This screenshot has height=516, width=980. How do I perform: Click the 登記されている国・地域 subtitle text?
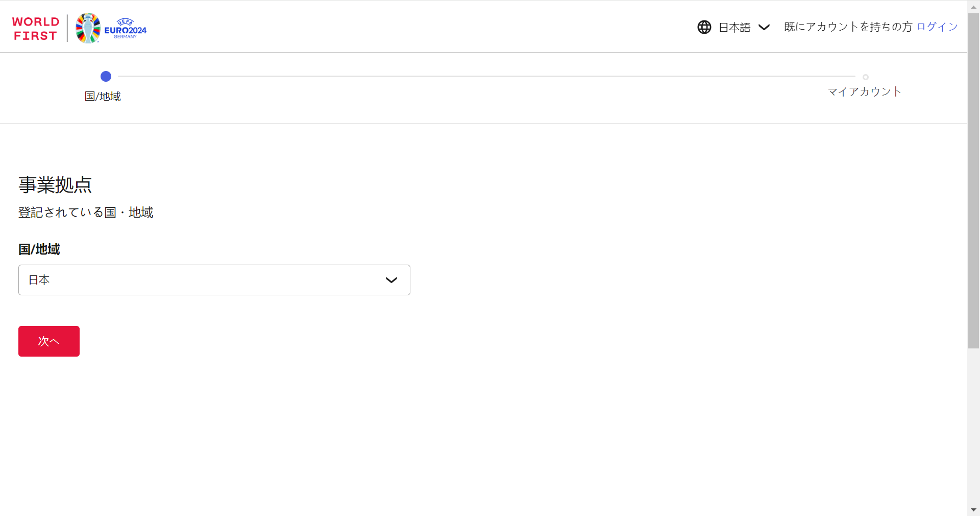click(86, 213)
